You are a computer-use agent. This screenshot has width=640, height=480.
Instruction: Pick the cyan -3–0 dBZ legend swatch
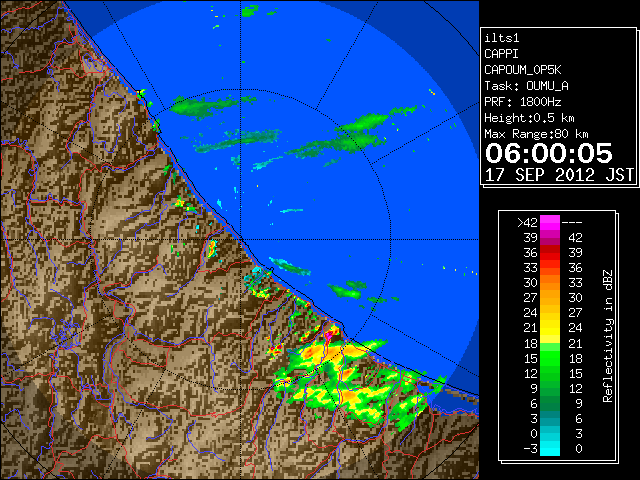click(x=550, y=448)
